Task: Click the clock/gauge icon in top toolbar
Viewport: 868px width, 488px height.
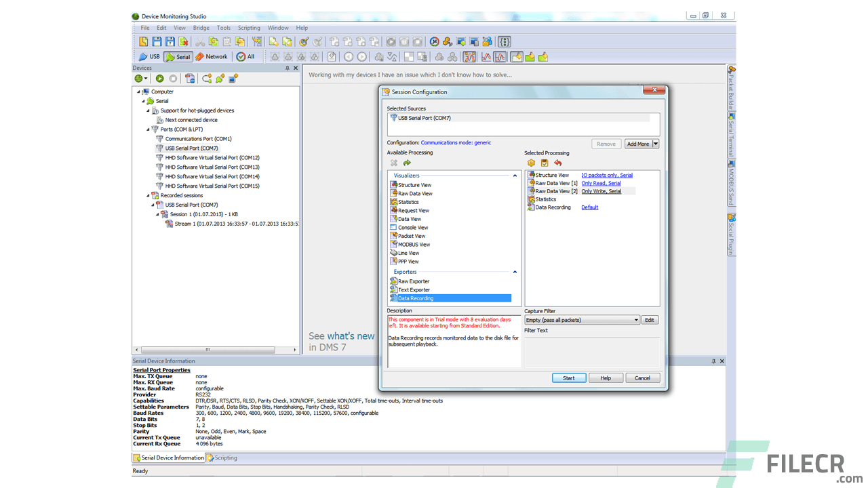Action: click(434, 41)
